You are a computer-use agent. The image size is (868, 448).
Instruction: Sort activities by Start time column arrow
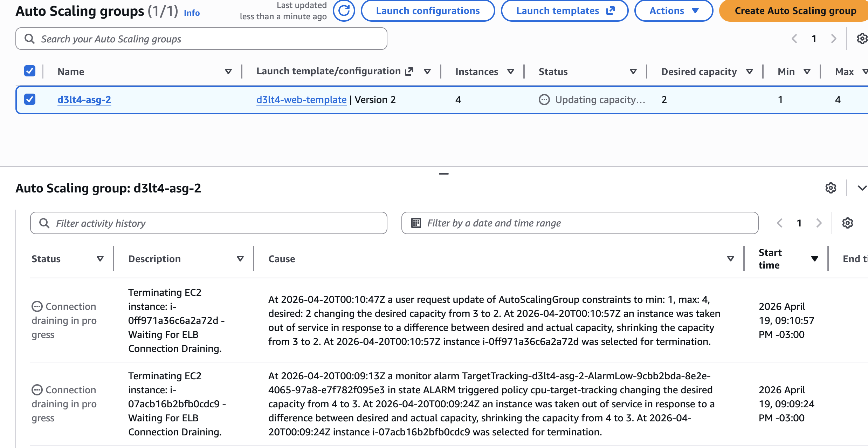tap(814, 259)
